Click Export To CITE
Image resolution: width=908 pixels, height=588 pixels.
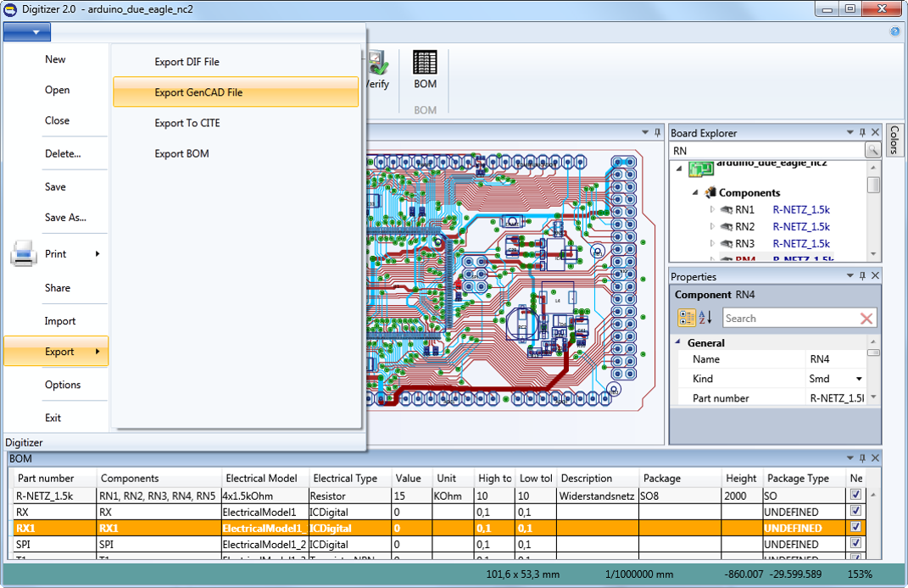click(236, 123)
